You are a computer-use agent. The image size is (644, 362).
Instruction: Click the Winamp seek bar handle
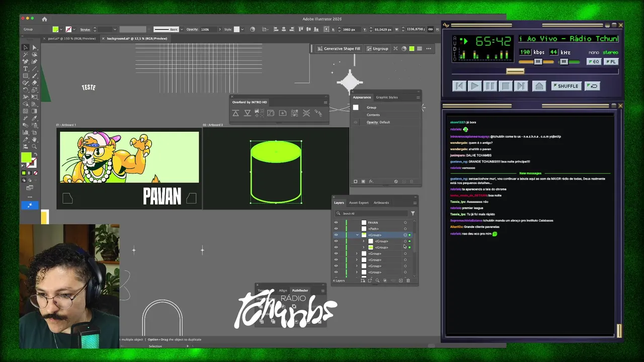515,71
